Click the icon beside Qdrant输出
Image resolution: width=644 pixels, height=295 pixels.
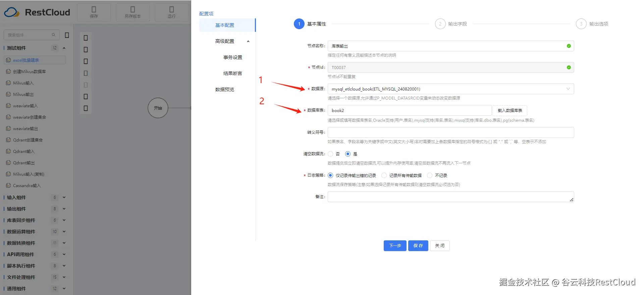coord(8,163)
